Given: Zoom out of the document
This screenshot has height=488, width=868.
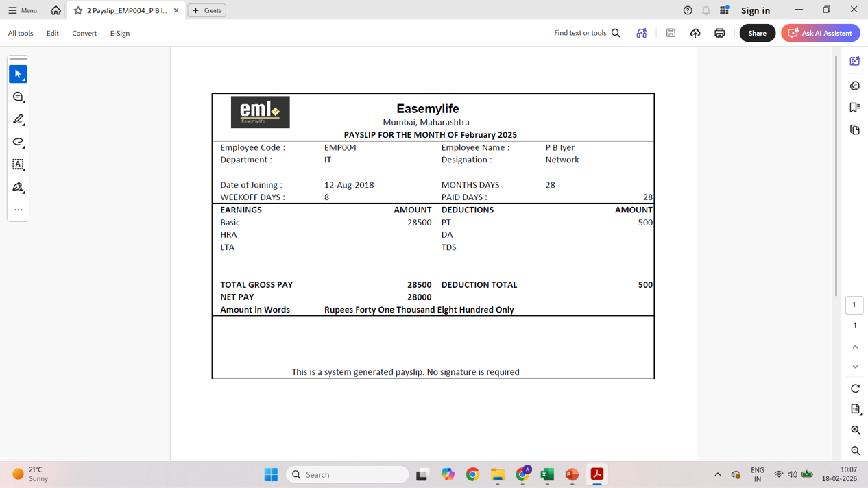Looking at the screenshot, I should (x=855, y=451).
